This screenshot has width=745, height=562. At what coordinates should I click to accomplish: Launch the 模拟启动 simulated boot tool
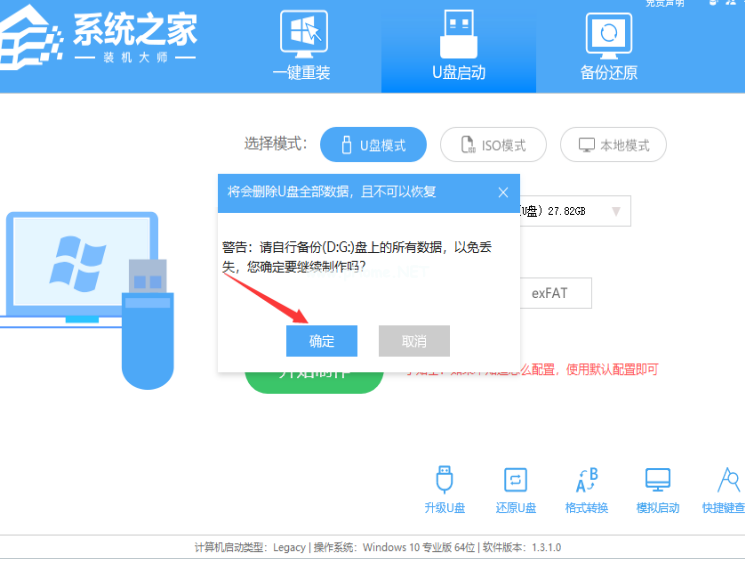pyautogui.click(x=657, y=489)
